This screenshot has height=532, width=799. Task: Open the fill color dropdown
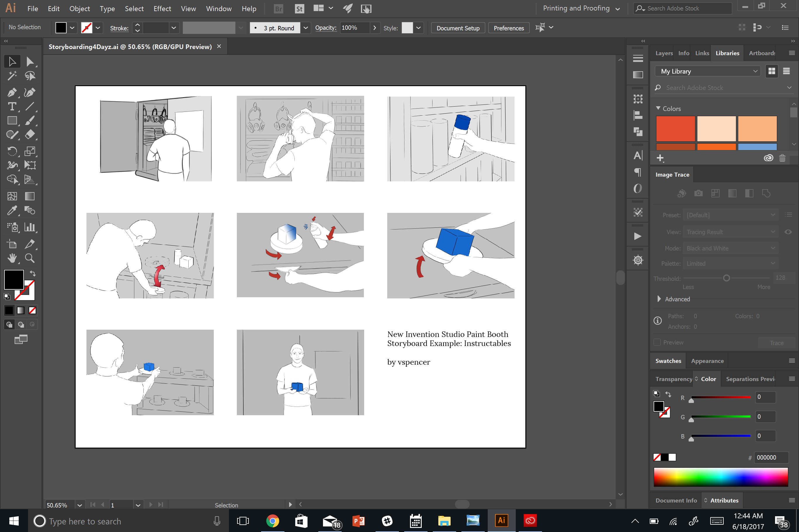[x=72, y=28]
